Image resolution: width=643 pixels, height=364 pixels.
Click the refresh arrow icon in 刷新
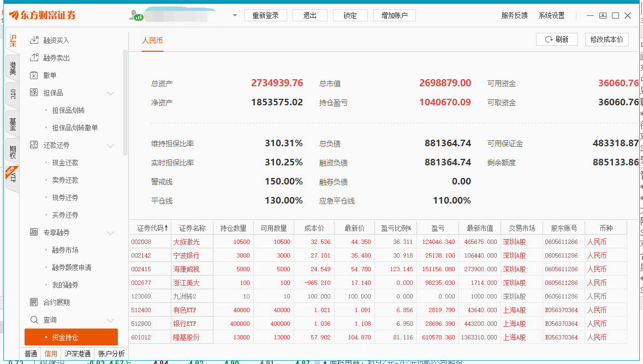(549, 39)
